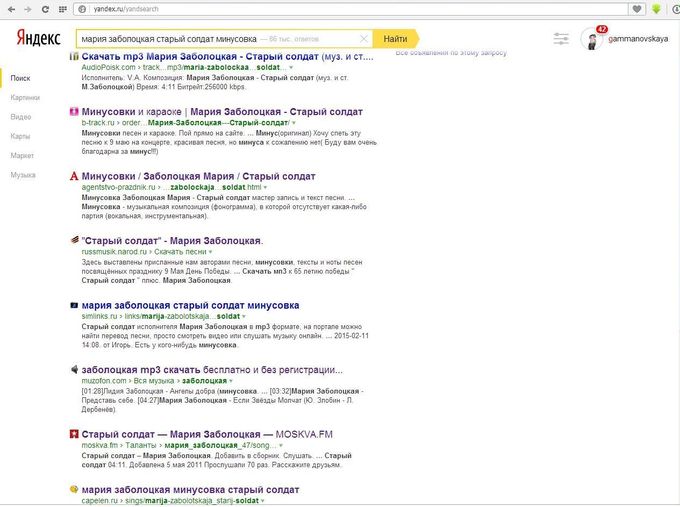Viewport: 680px width, 507px height.
Task: Clear the search query with X icon
Action: tap(364, 39)
